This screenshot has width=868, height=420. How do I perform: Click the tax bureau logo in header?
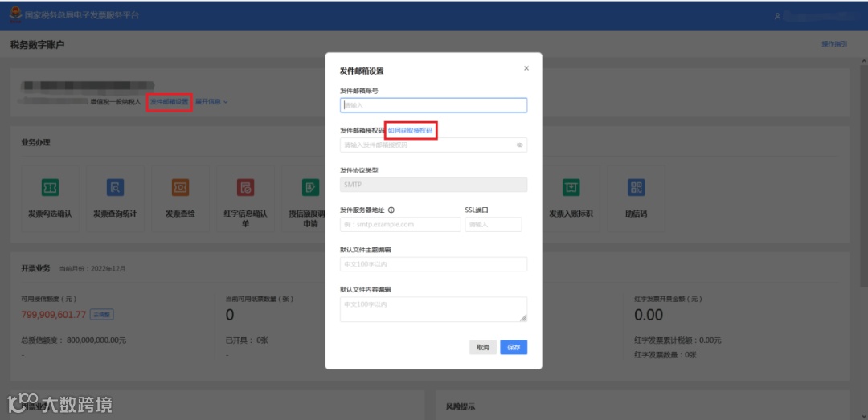[x=16, y=15]
